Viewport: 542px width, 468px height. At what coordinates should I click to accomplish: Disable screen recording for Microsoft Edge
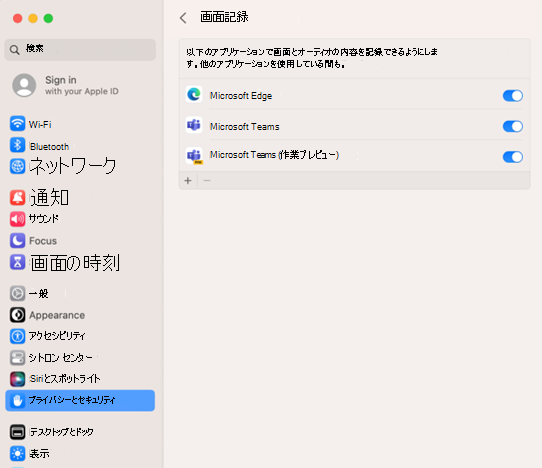tap(513, 96)
